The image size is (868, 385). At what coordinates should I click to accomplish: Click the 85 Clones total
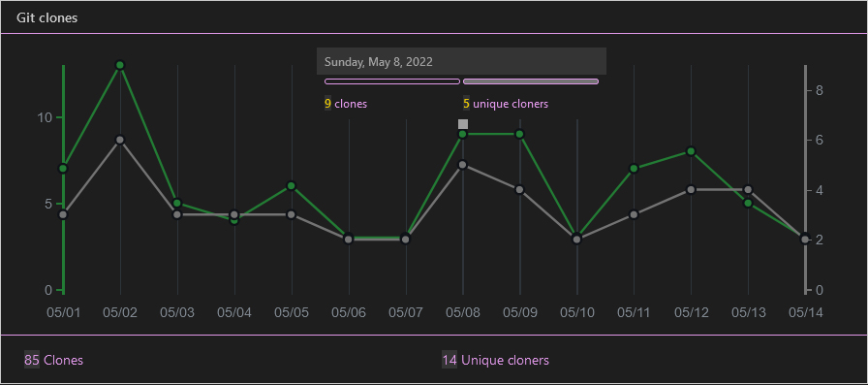point(53,360)
